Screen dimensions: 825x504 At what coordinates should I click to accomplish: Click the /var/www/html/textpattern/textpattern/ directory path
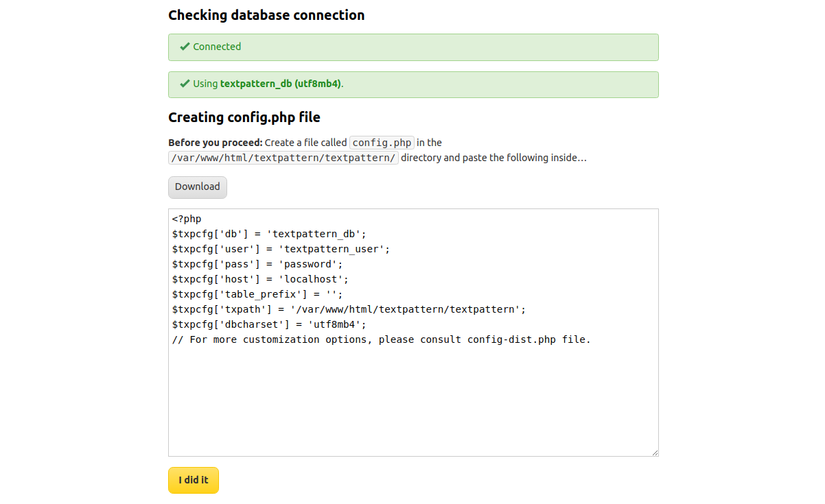pos(283,158)
